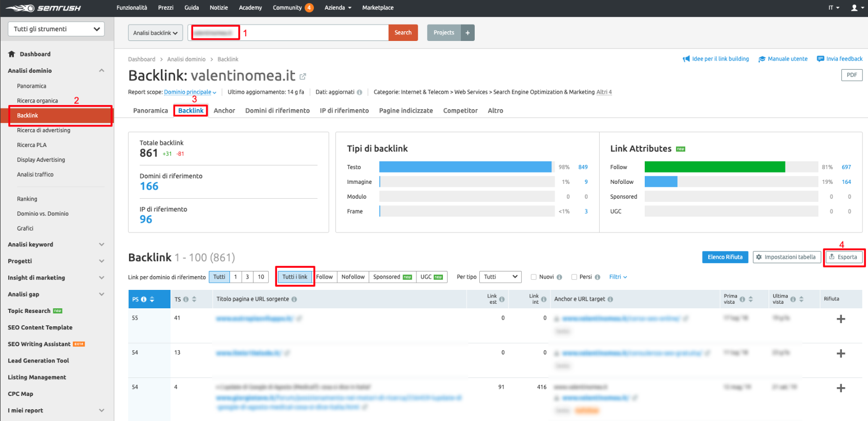Expand the Filtri options
868x421 pixels.
(618, 277)
